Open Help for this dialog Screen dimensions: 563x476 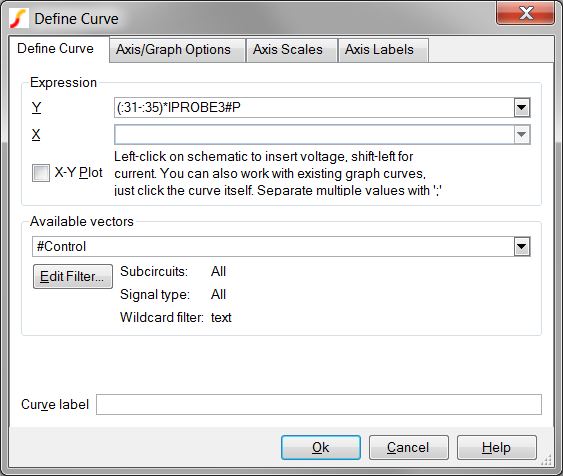pyautogui.click(x=497, y=447)
